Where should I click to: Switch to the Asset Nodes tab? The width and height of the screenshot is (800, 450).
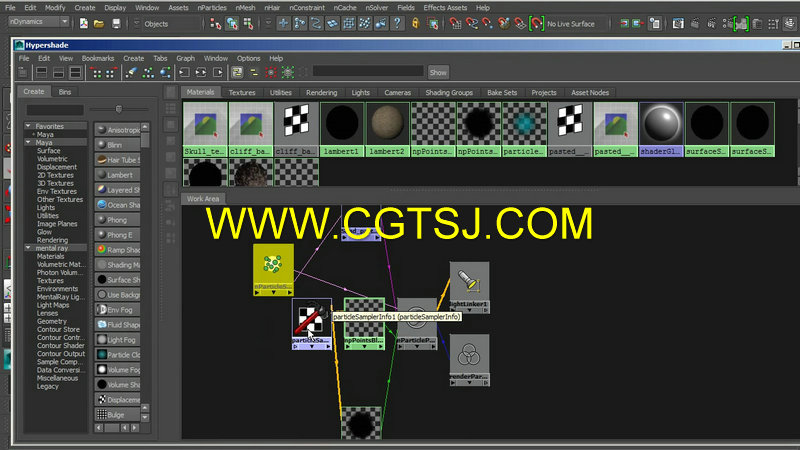pyautogui.click(x=590, y=92)
